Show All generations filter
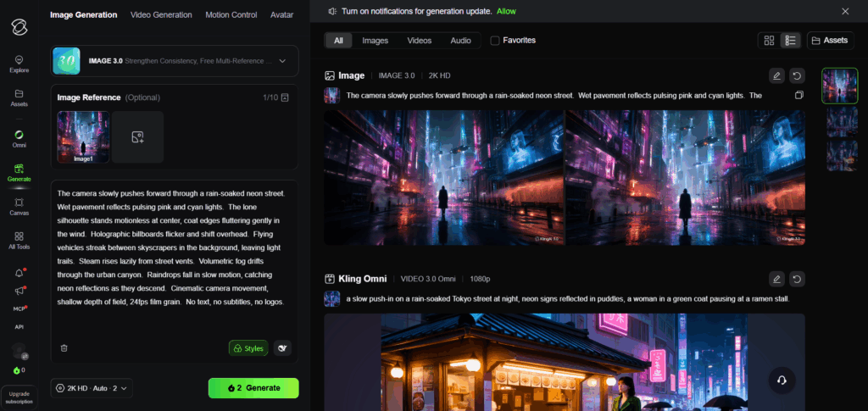This screenshot has height=411, width=868. pyautogui.click(x=339, y=41)
